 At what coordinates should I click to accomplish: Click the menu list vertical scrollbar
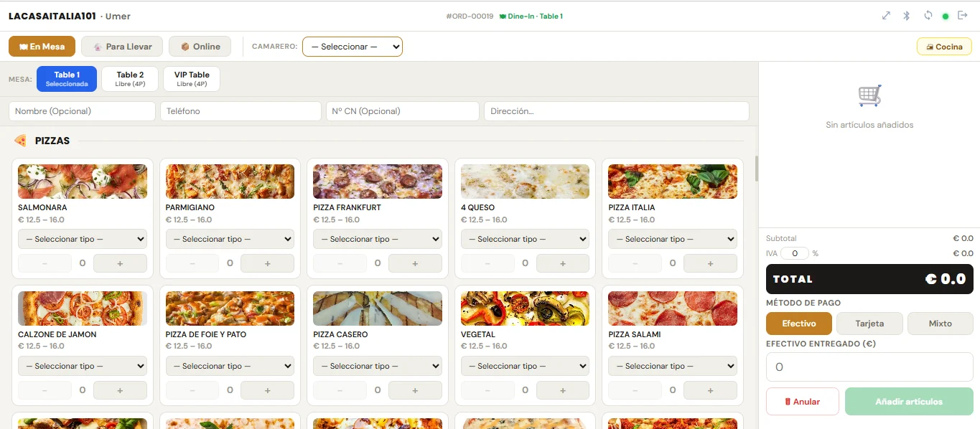tap(755, 169)
